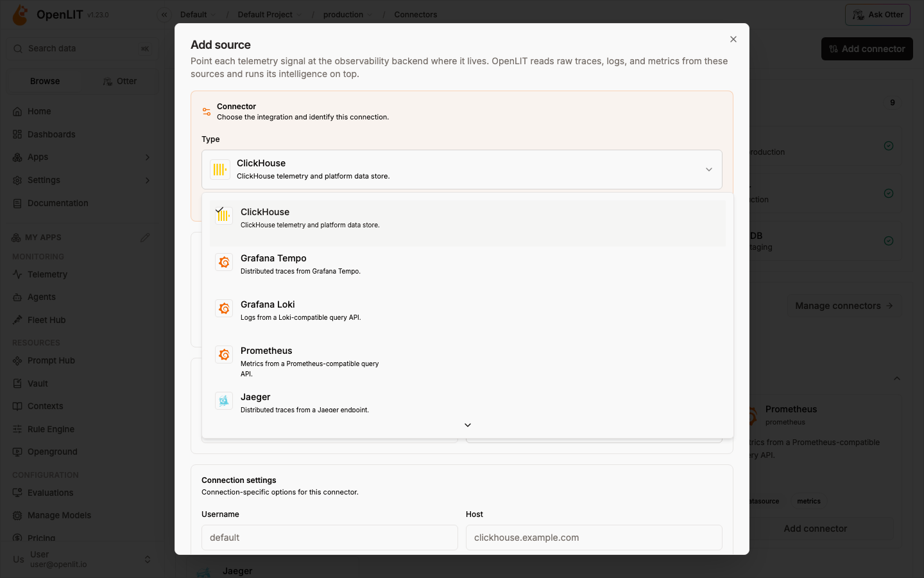This screenshot has width=924, height=578.
Task: Click the Fleet Hub rocket icon
Action: point(17,320)
